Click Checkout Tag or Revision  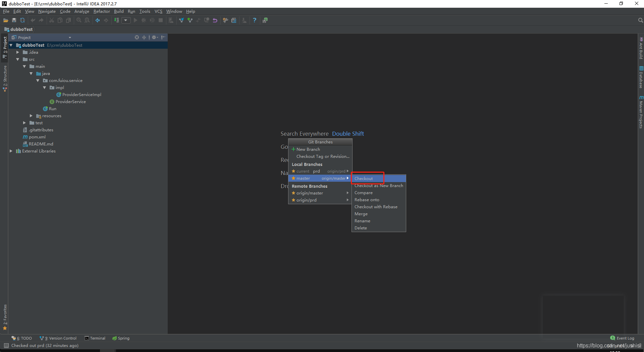(x=320, y=156)
